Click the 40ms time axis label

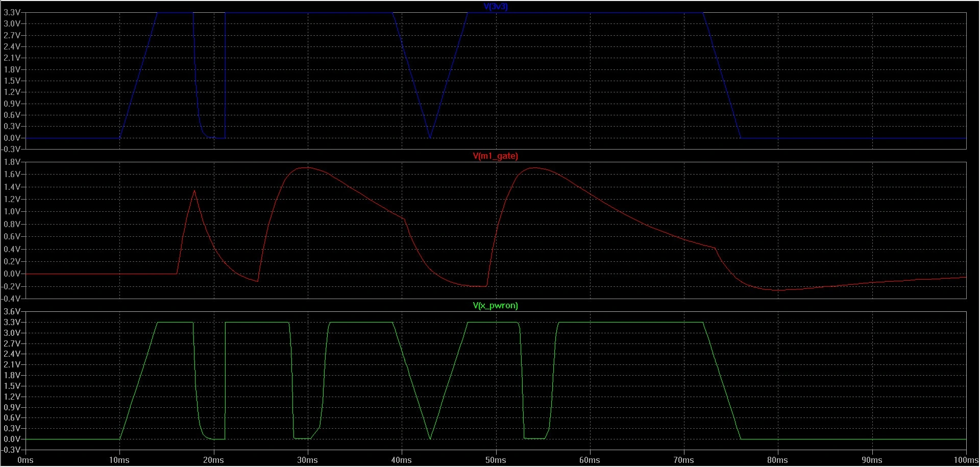pyautogui.click(x=402, y=460)
